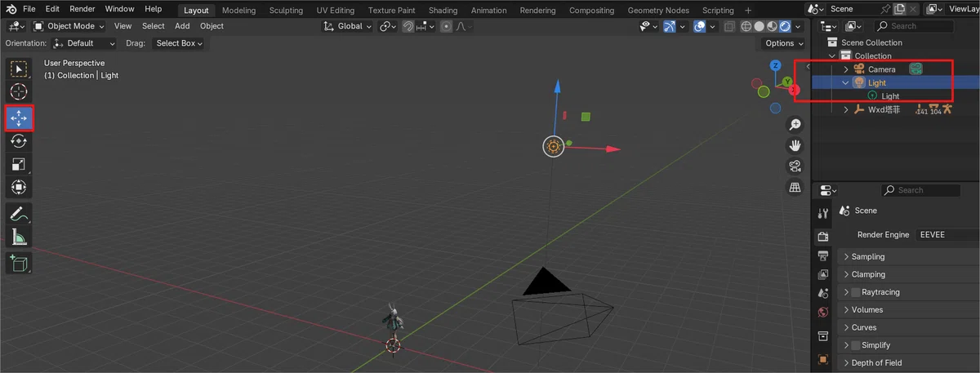
Task: Switch to the Modeling workspace tab
Action: click(x=238, y=10)
